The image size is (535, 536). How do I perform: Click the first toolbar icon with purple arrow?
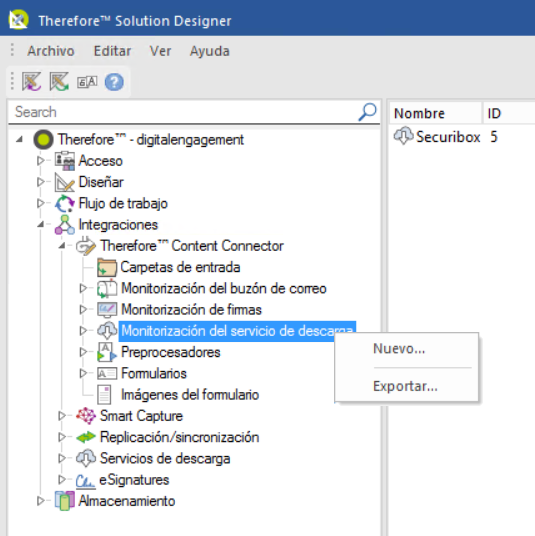tap(31, 82)
